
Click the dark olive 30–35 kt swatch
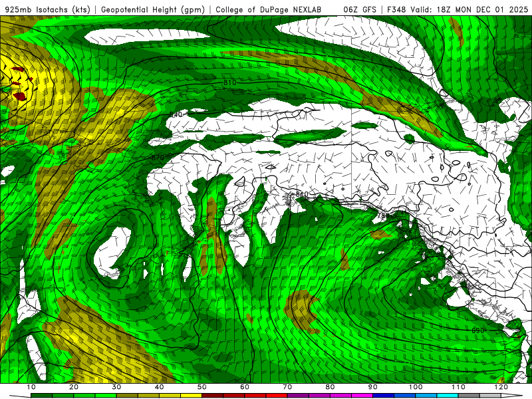(127, 396)
